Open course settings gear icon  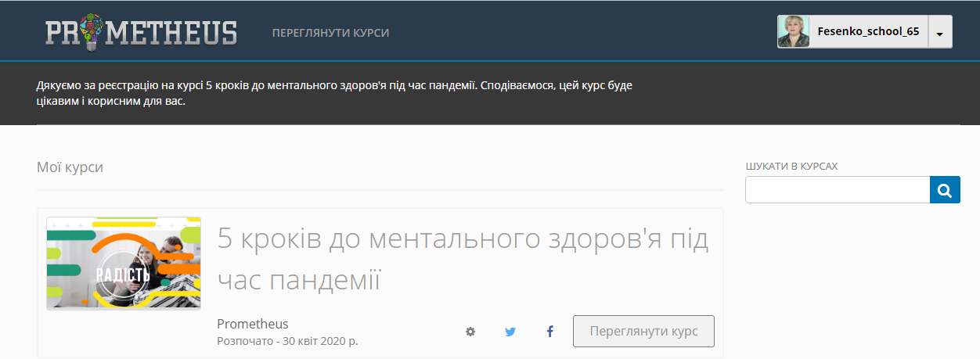click(470, 332)
